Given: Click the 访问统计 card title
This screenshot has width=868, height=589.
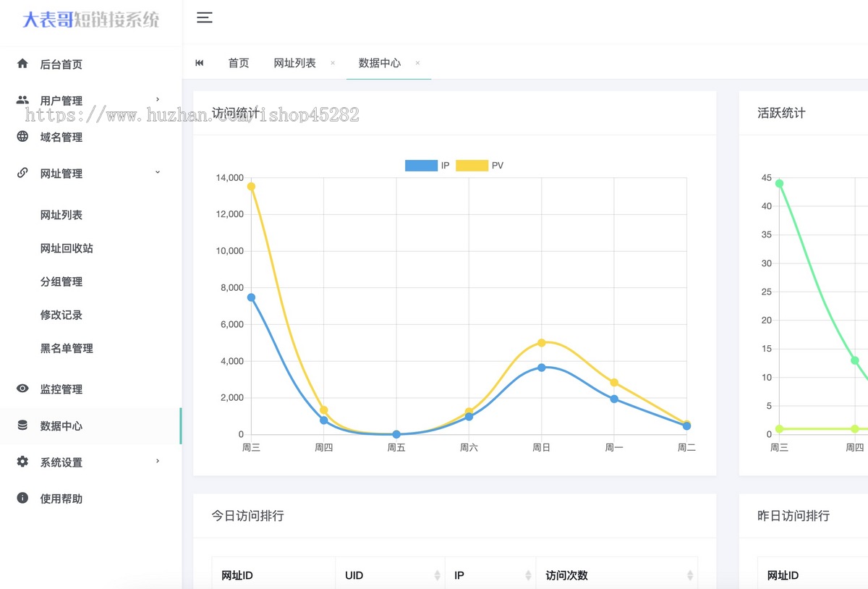Looking at the screenshot, I should tap(235, 113).
